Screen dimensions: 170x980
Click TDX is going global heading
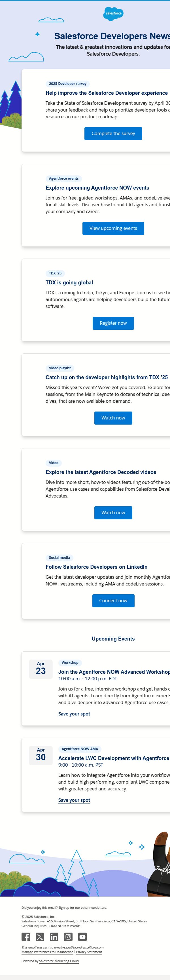pyautogui.click(x=69, y=282)
